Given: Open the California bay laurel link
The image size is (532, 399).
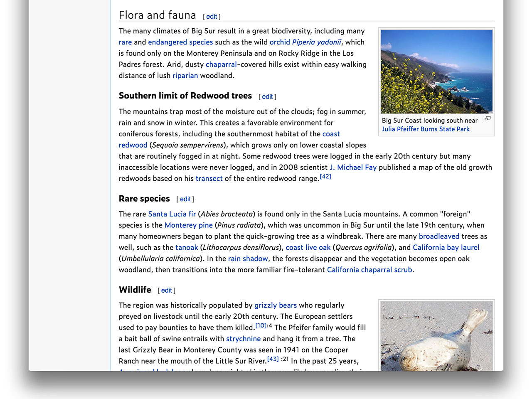Looking at the screenshot, I should click(446, 248).
